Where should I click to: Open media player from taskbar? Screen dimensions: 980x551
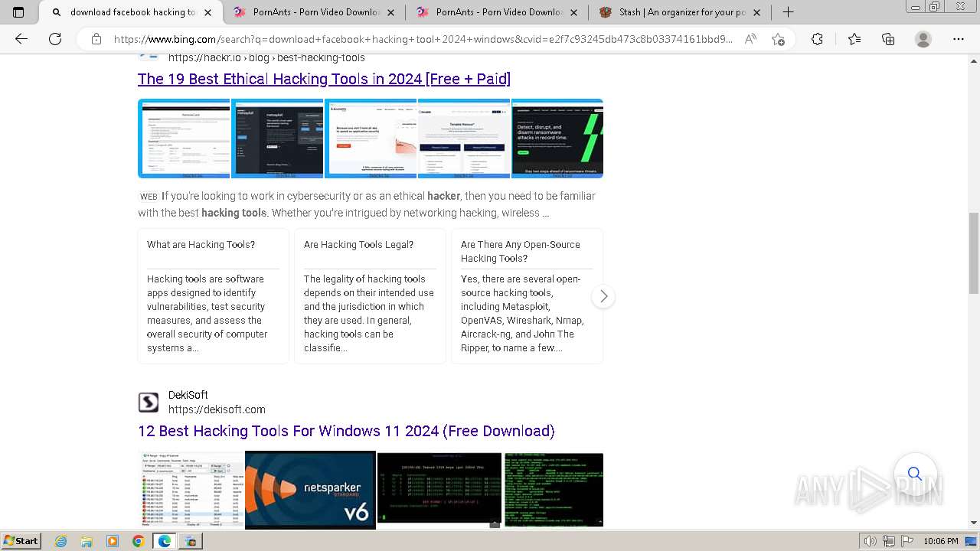[113, 541]
